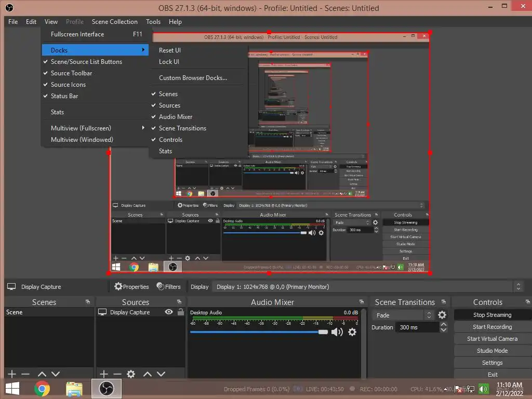Uncheck Source Toolbar option

[95, 73]
